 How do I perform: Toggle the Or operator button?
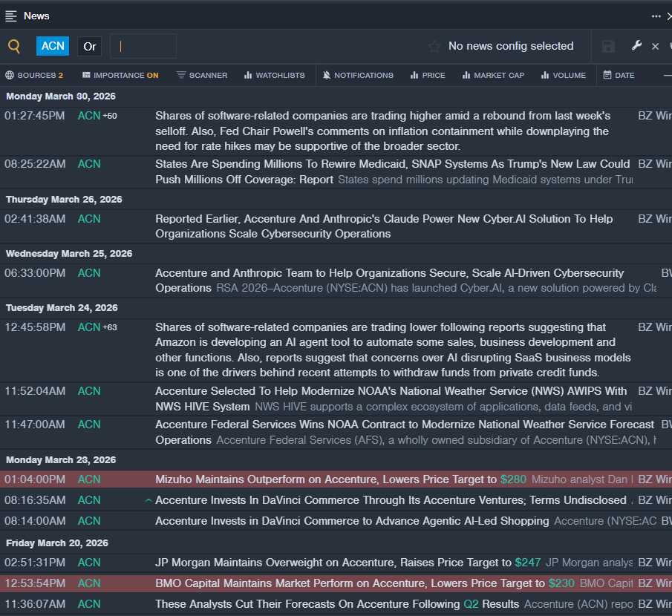point(90,47)
